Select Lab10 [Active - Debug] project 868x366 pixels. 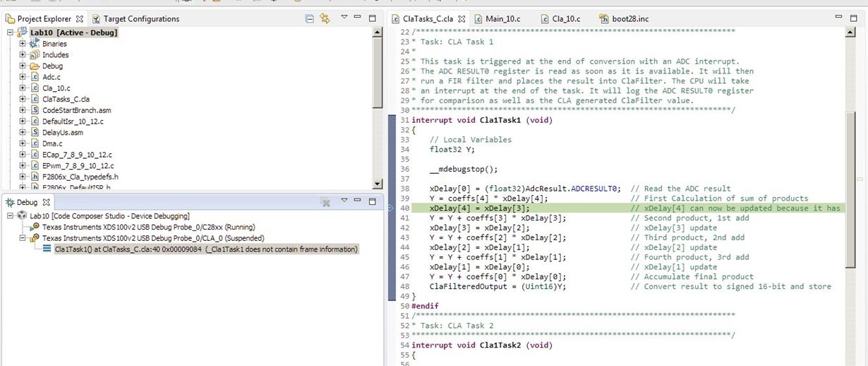(73, 33)
